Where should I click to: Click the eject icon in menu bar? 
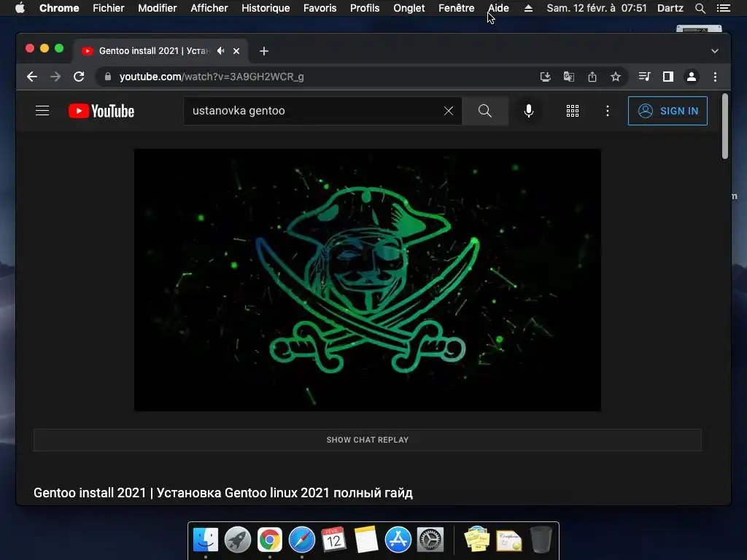click(528, 8)
